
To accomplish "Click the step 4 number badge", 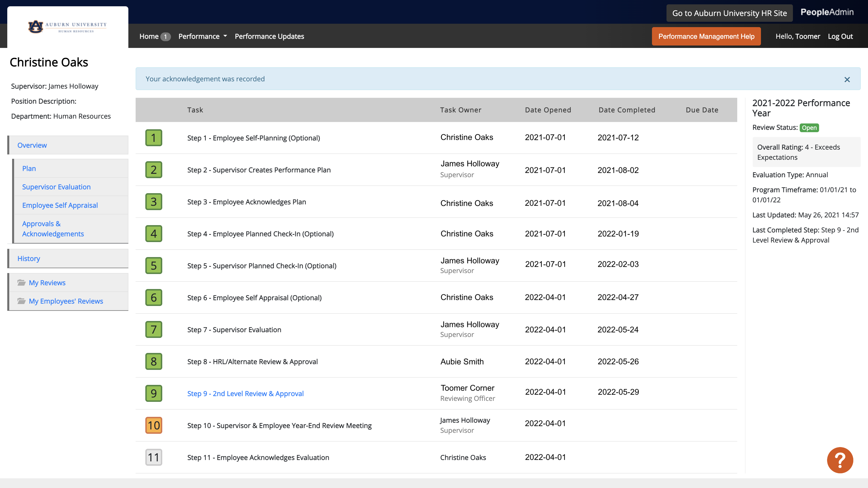I will tap(154, 234).
